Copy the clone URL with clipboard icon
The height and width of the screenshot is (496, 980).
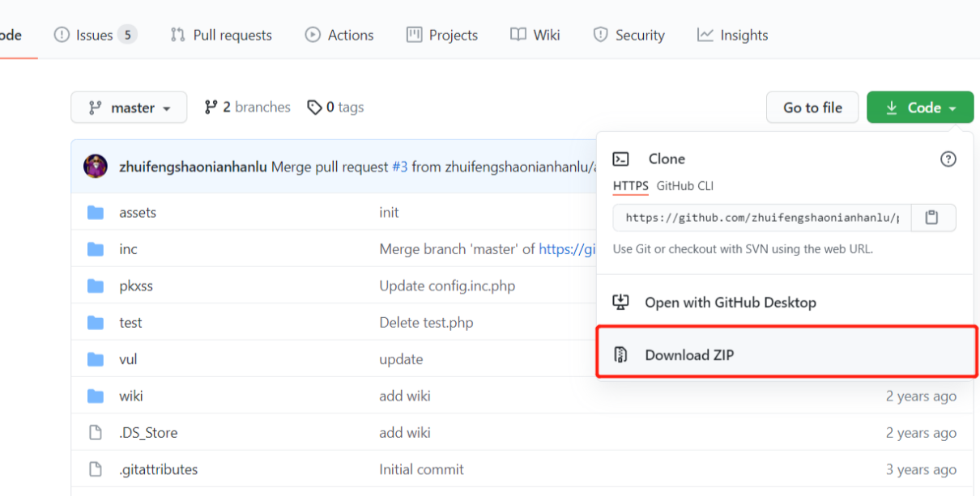click(x=933, y=218)
